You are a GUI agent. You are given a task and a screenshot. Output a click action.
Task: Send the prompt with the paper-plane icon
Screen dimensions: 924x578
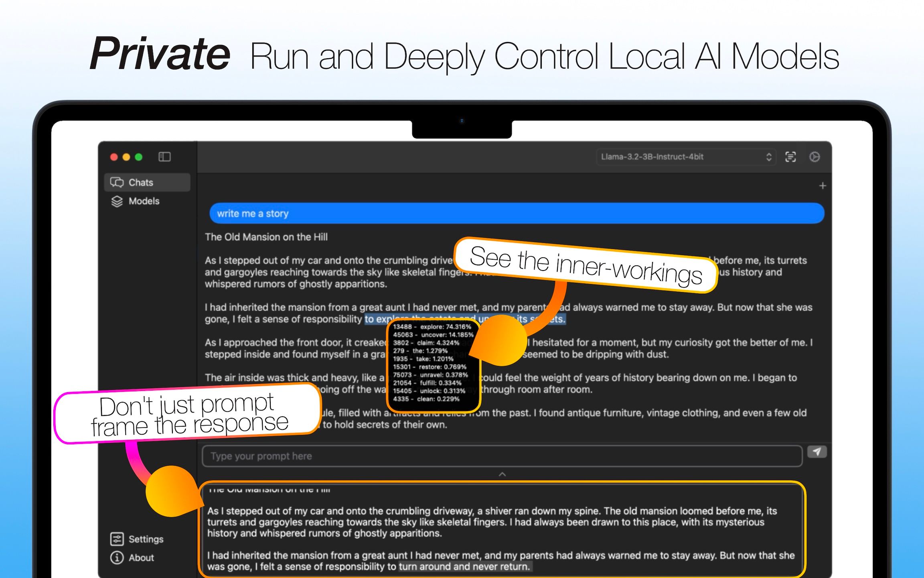coord(817,452)
